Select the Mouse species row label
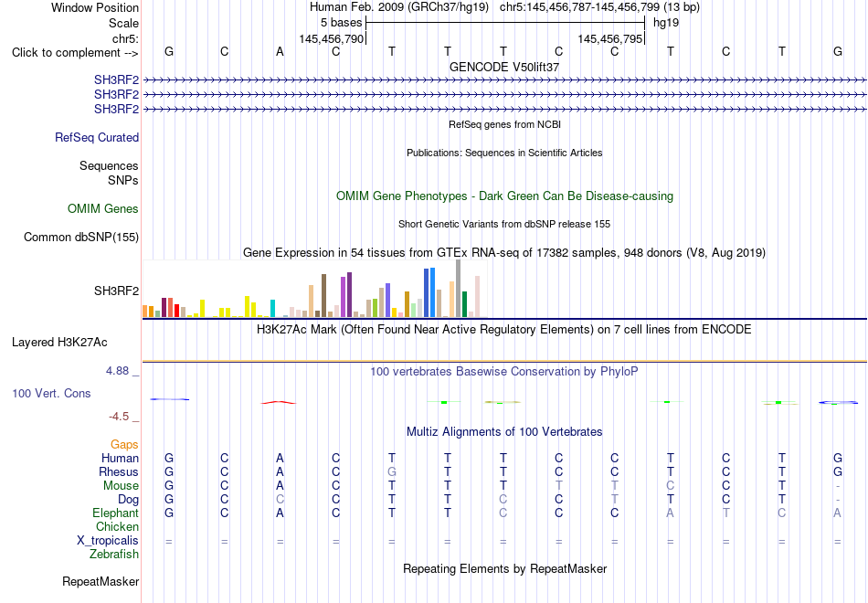Screen dimensions: 868x603 (x=121, y=486)
